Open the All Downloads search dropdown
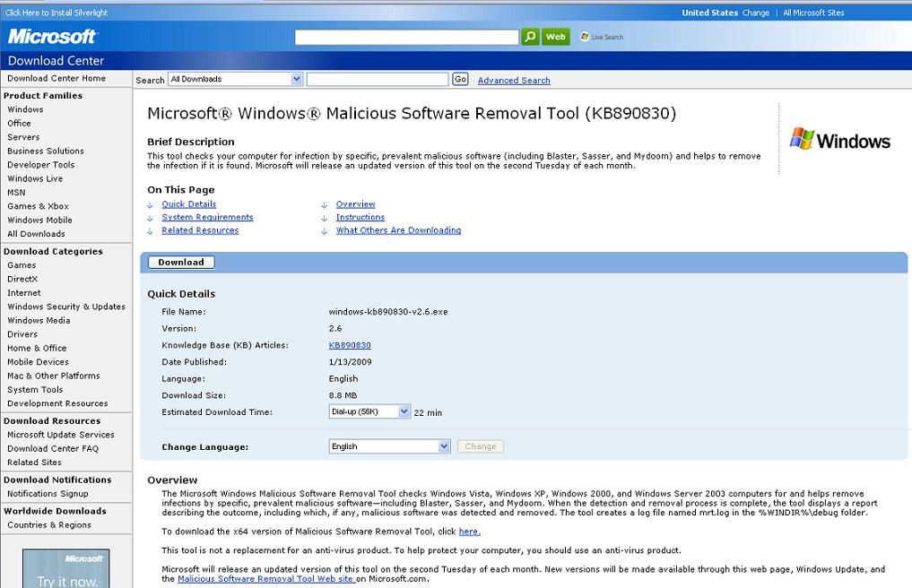 click(x=236, y=79)
